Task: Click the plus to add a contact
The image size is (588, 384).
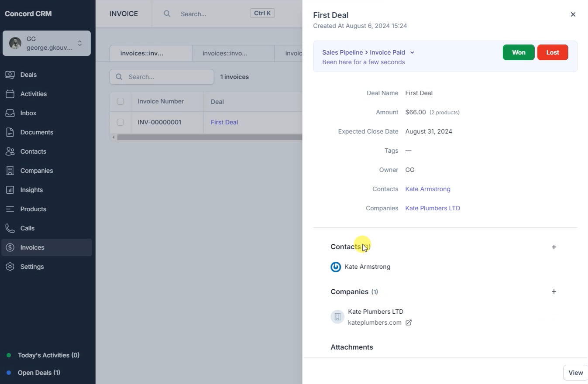Action: [x=554, y=247]
